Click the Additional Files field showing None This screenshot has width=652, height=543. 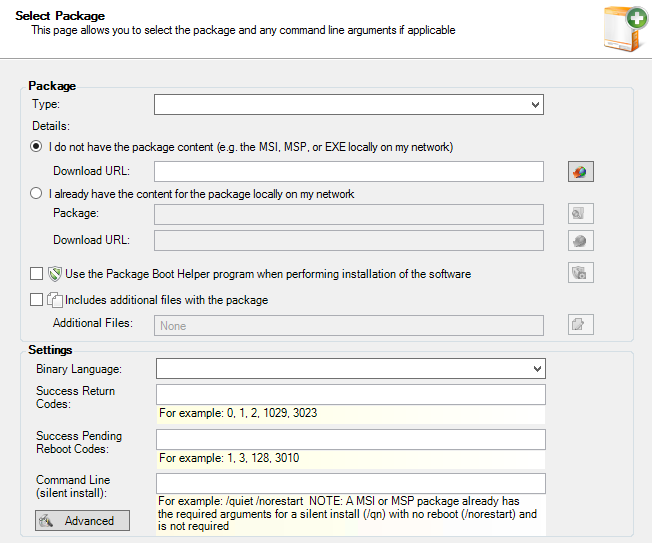coord(348,325)
